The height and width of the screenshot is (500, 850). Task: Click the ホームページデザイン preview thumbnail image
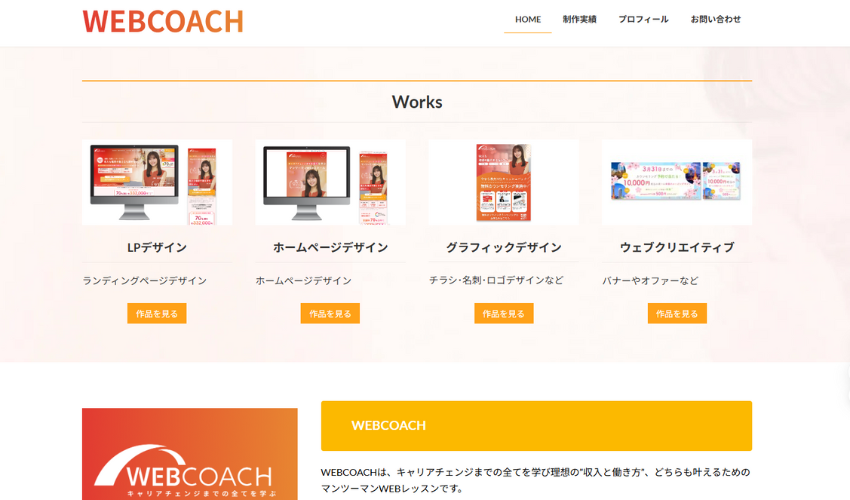click(x=330, y=182)
